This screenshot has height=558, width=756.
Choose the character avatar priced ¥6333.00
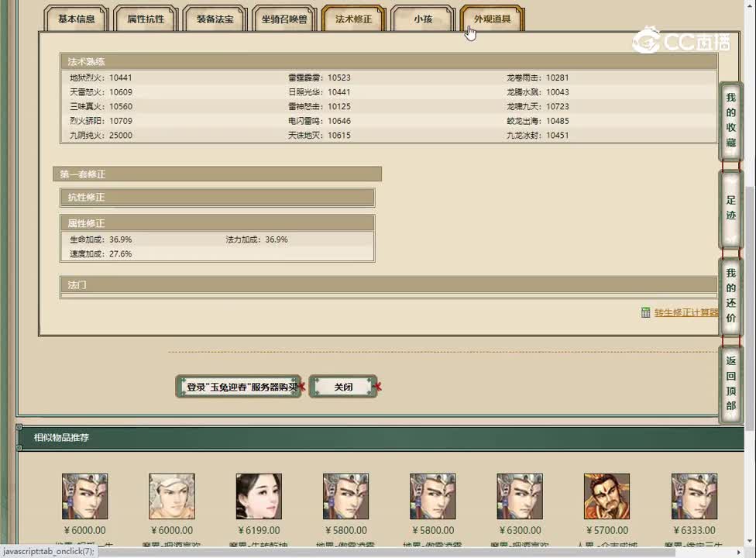693,497
